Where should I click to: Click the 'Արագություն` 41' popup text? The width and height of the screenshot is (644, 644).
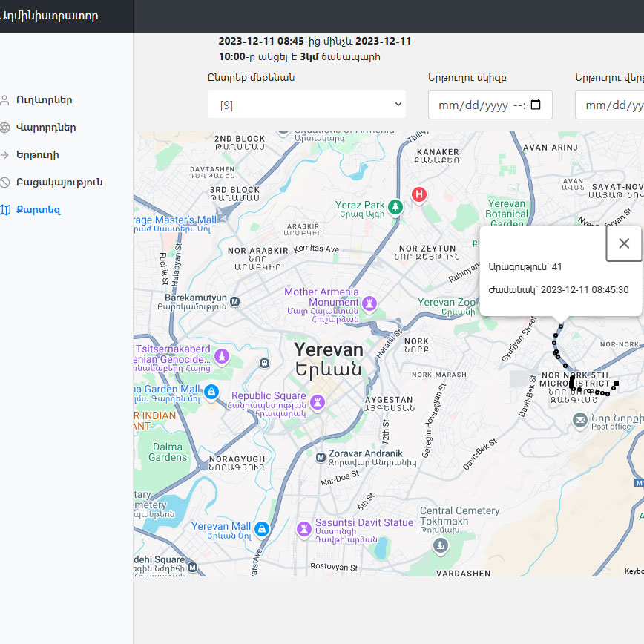coord(525,267)
